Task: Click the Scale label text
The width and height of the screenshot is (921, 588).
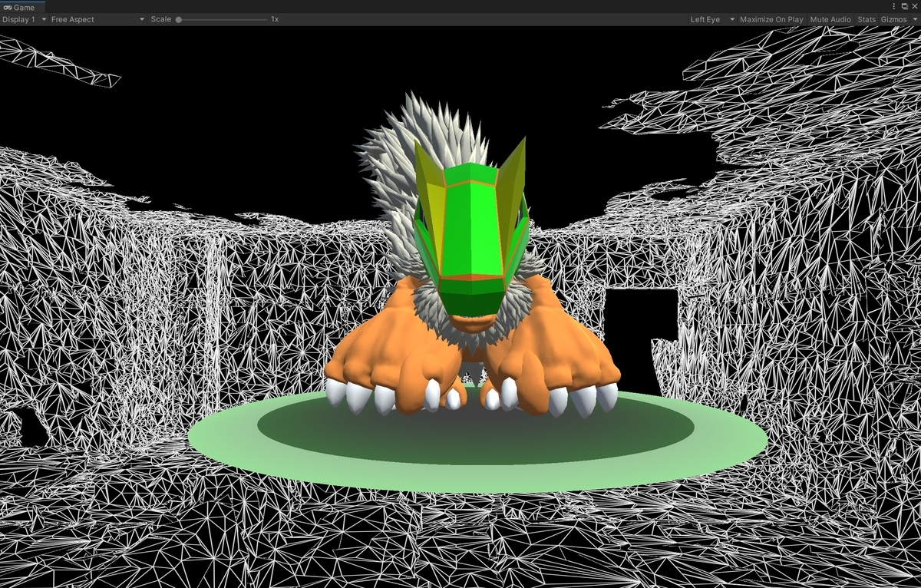Action: click(160, 19)
